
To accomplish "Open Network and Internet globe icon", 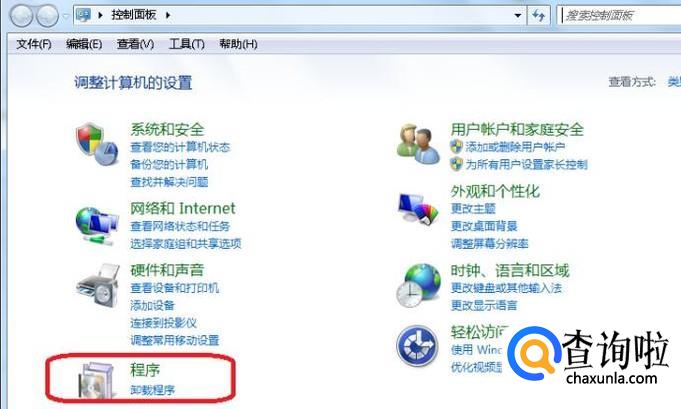I will pos(97,225).
